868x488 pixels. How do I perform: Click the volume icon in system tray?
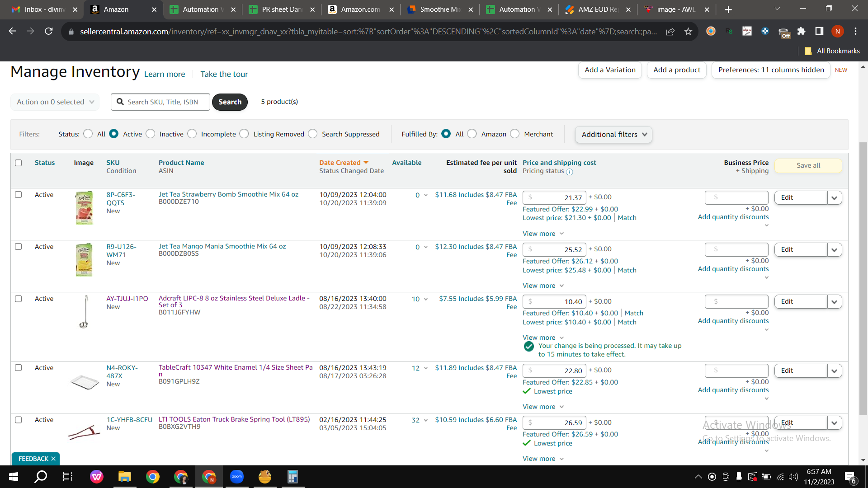click(x=793, y=477)
